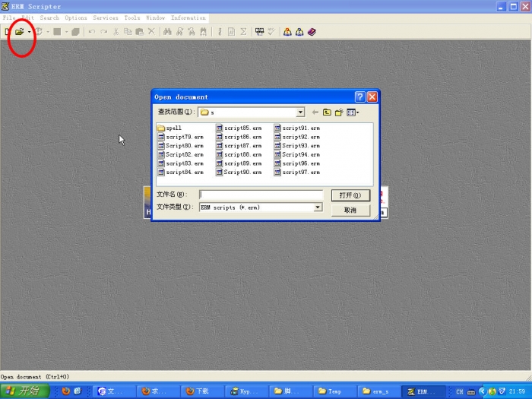Select file script86.erm

[x=239, y=137]
